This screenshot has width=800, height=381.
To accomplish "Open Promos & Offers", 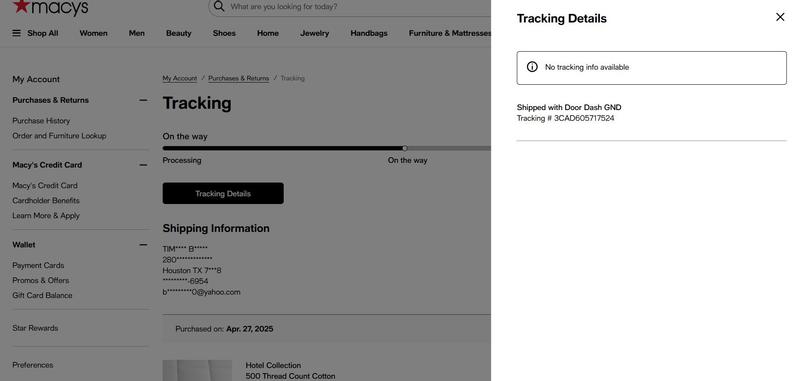I will point(41,281).
